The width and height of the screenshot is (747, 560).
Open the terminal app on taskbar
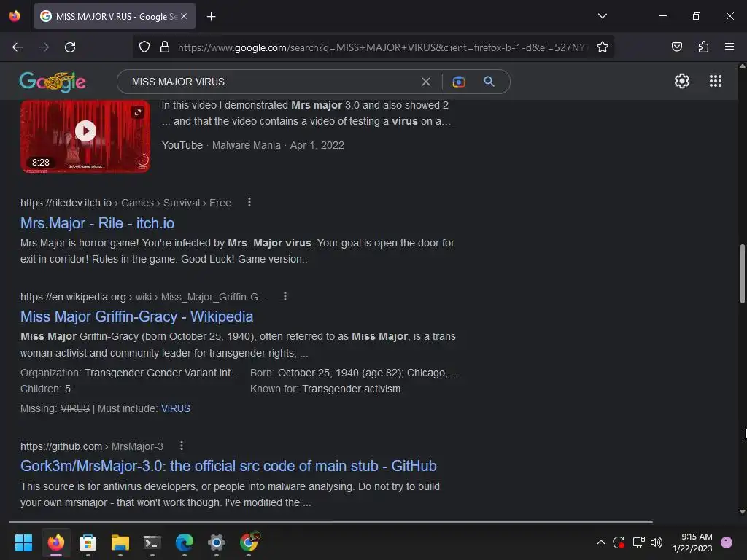coord(152,542)
